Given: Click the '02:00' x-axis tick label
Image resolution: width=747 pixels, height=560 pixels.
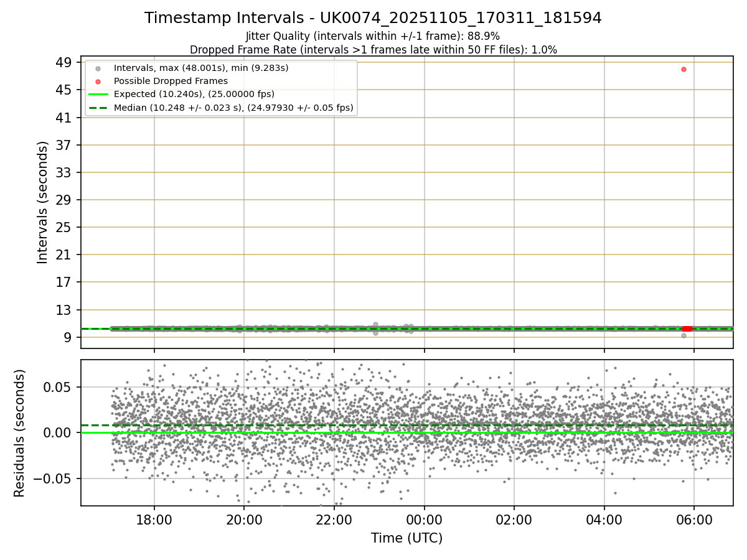Looking at the screenshot, I should pyautogui.click(x=514, y=520).
